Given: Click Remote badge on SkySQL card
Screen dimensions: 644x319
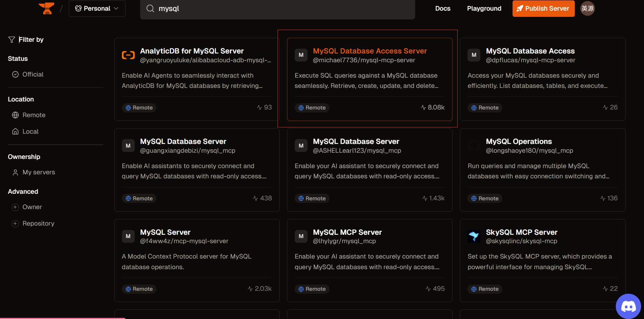Looking at the screenshot, I should click(x=485, y=289).
